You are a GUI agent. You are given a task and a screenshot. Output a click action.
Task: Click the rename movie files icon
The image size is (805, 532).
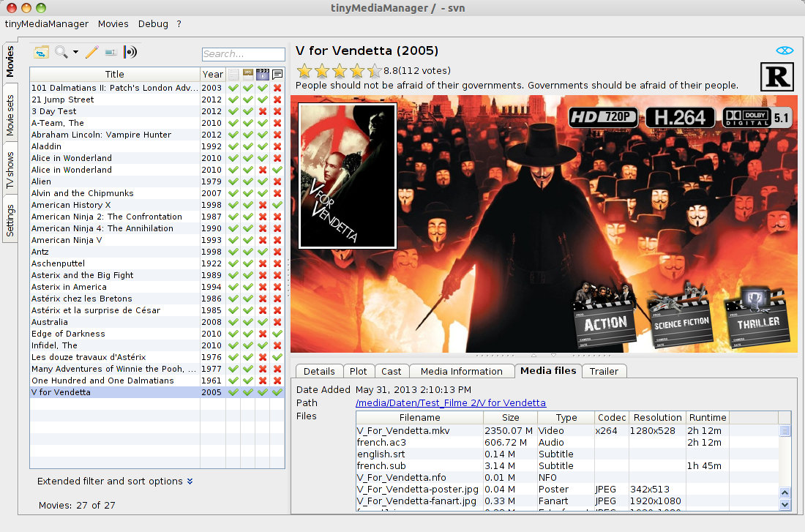pos(111,53)
